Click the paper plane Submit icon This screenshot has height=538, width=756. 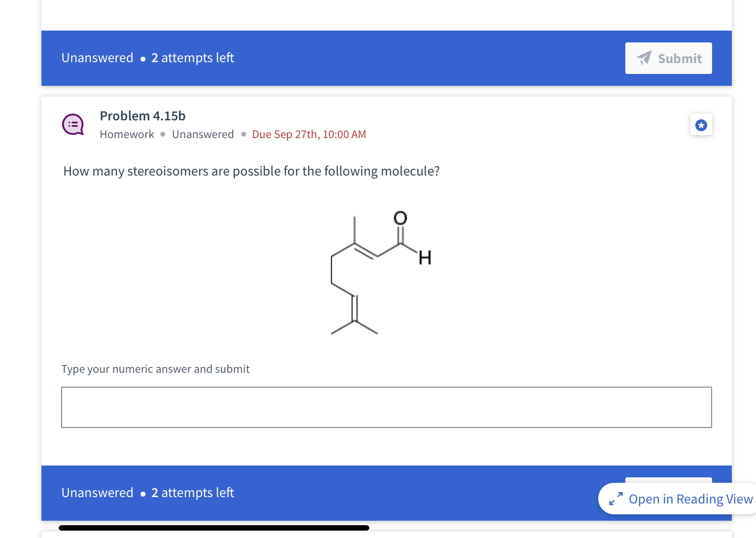[x=644, y=58]
